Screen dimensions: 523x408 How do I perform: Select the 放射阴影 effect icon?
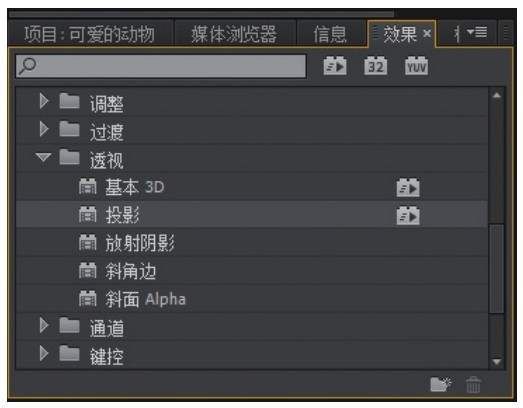pos(88,243)
